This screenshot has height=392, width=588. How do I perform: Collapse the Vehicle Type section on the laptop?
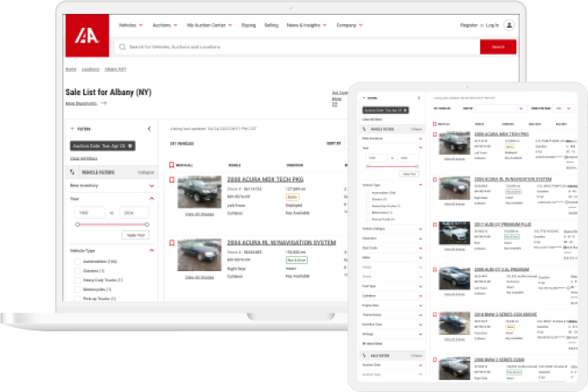(x=151, y=250)
